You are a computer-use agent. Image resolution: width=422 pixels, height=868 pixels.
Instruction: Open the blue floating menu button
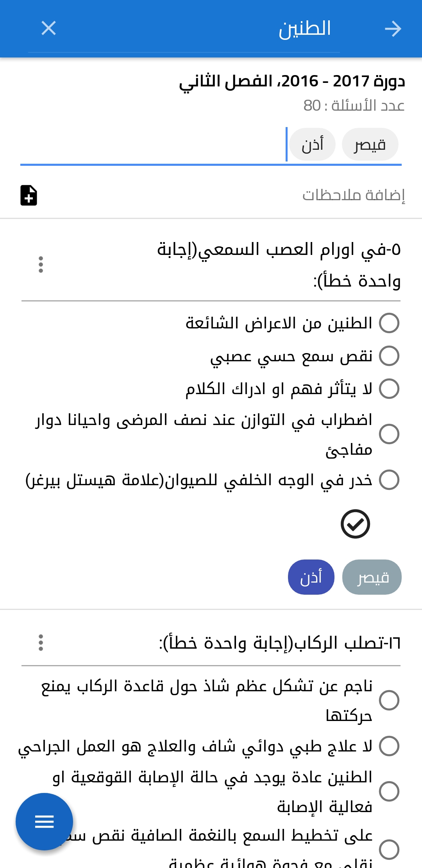44,821
